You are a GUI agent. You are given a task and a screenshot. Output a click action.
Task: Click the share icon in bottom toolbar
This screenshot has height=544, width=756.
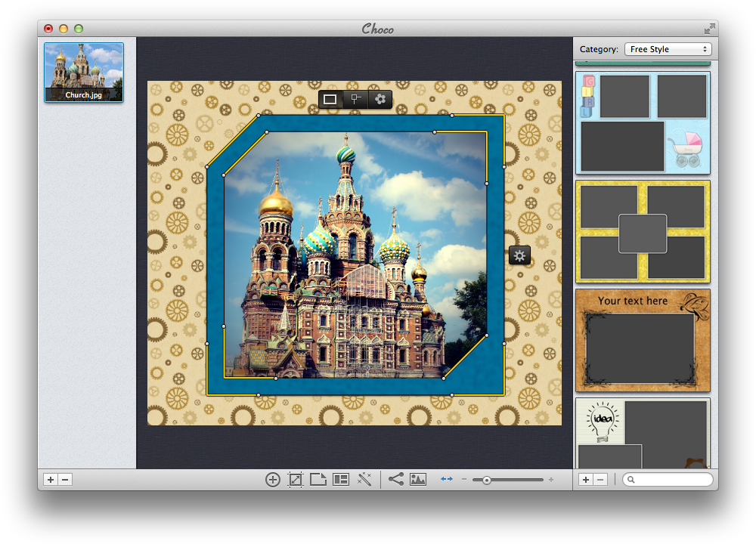point(395,479)
